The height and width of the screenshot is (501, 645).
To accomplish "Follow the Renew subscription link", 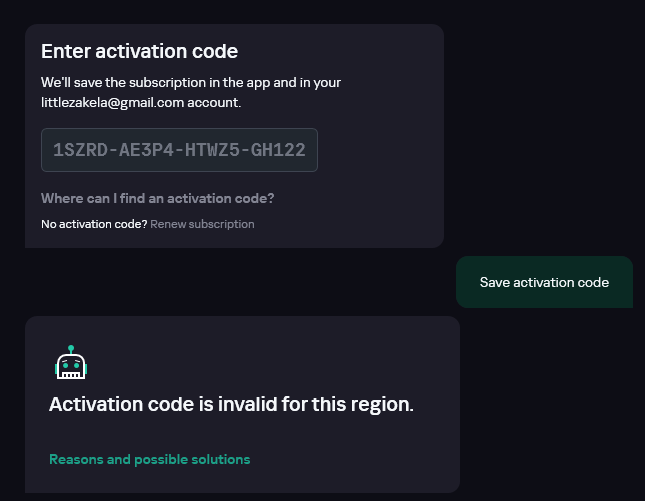I will click(202, 224).
